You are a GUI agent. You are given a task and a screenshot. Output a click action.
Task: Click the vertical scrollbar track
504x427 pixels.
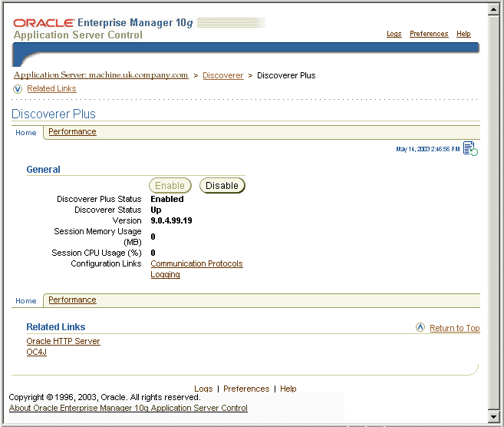[x=494, y=213]
